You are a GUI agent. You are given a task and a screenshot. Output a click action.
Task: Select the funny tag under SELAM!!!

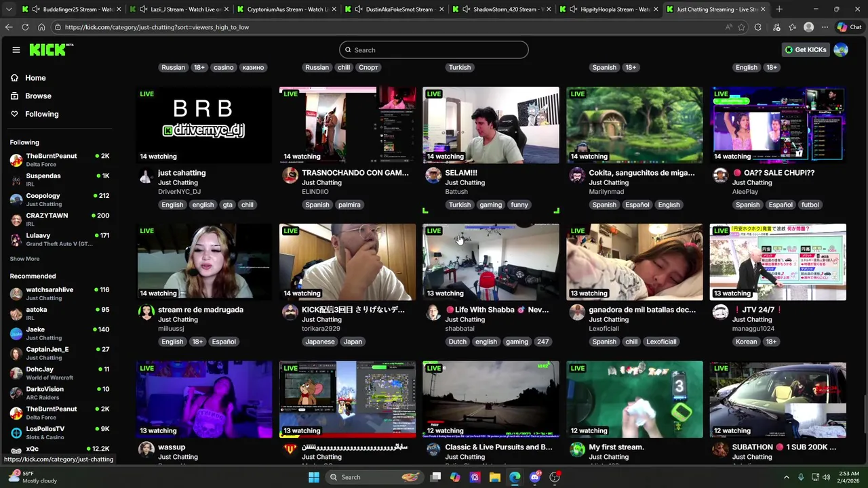[x=519, y=205]
